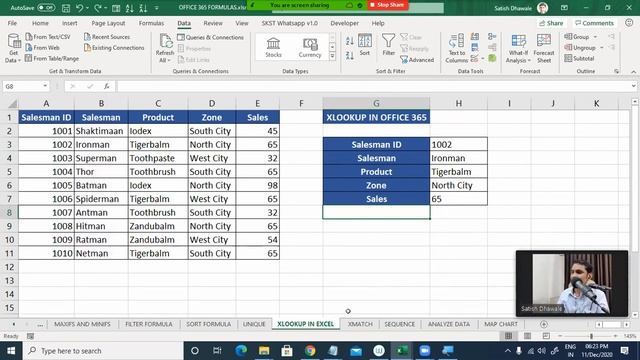
Task: Expand the formula bar
Action: tap(633, 86)
